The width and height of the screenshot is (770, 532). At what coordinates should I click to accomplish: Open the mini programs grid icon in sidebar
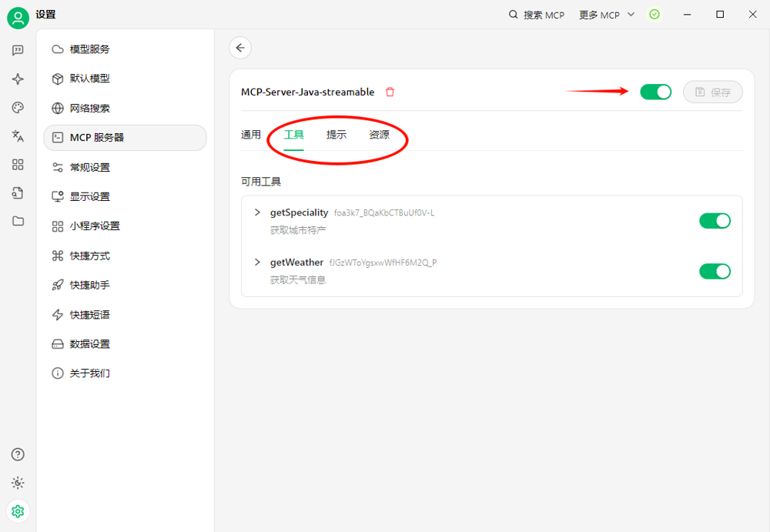18,164
